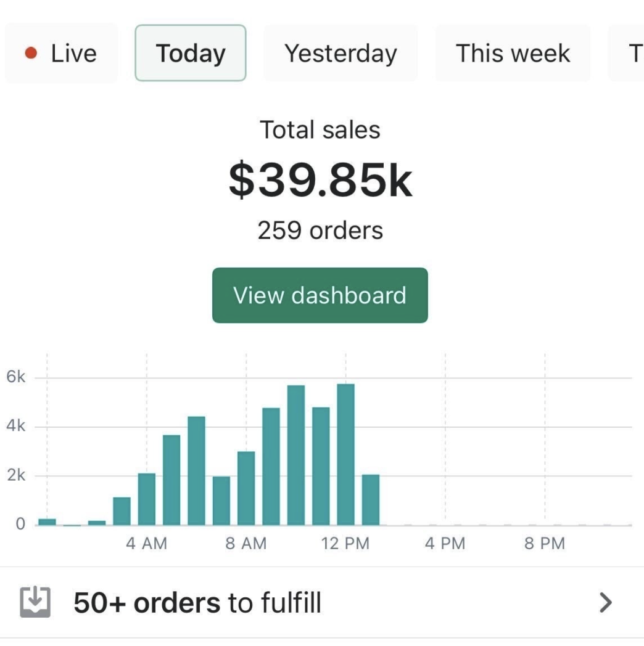Switch to the Live tab
This screenshot has width=644, height=646.
coord(62,54)
